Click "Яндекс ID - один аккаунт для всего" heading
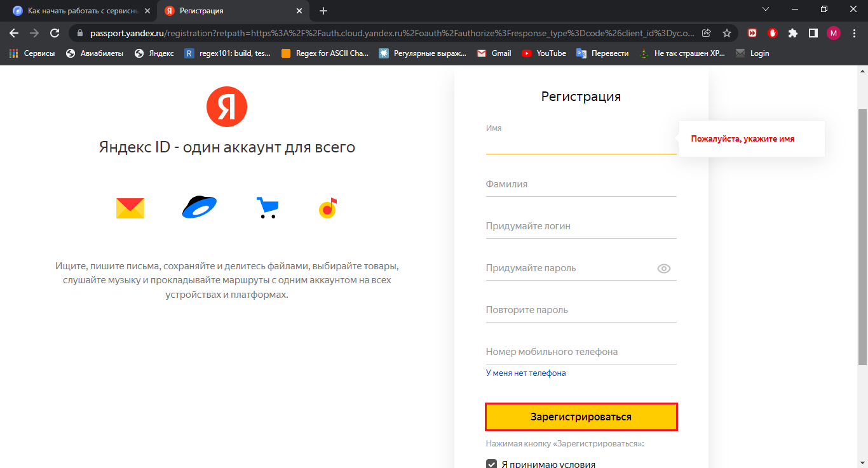Image resolution: width=868 pixels, height=468 pixels. [x=227, y=147]
